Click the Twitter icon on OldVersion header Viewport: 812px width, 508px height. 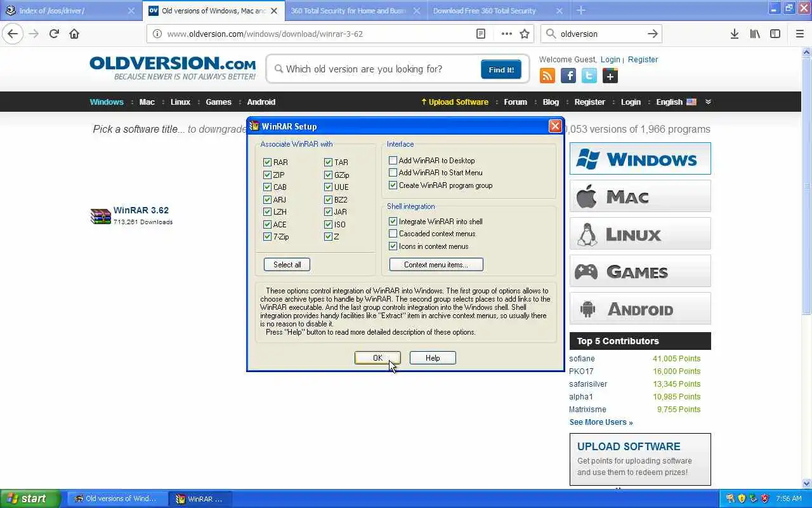589,76
